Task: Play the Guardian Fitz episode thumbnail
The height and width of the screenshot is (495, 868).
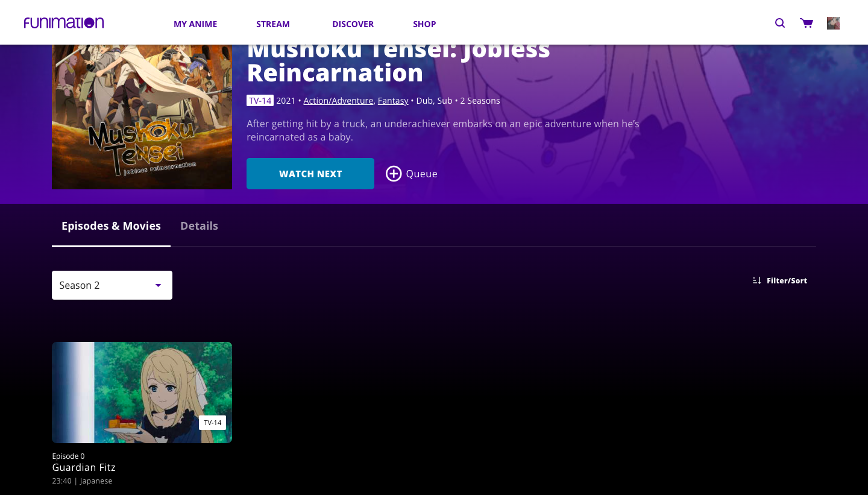Action: [142, 393]
